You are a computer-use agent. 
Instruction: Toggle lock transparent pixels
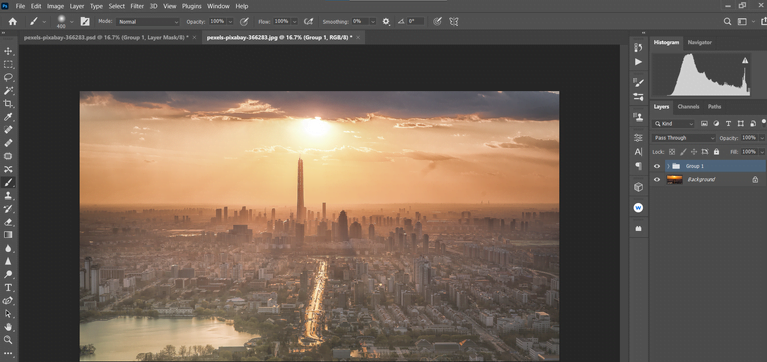tap(672, 152)
